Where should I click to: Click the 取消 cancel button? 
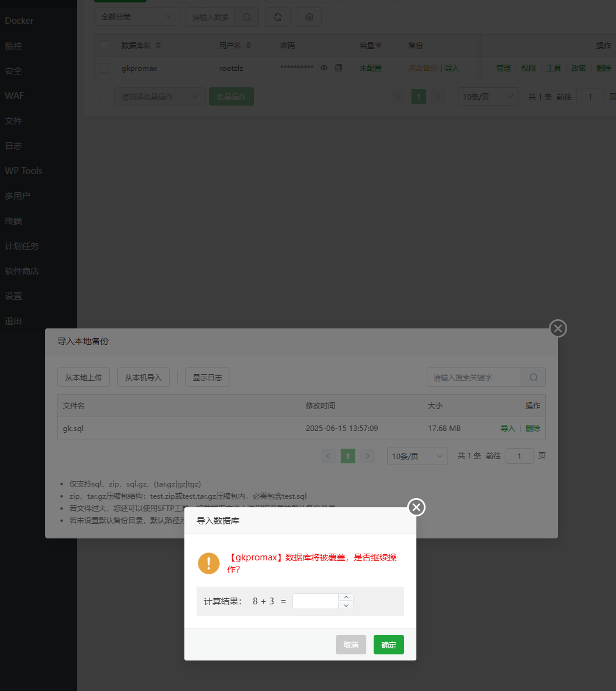click(351, 645)
